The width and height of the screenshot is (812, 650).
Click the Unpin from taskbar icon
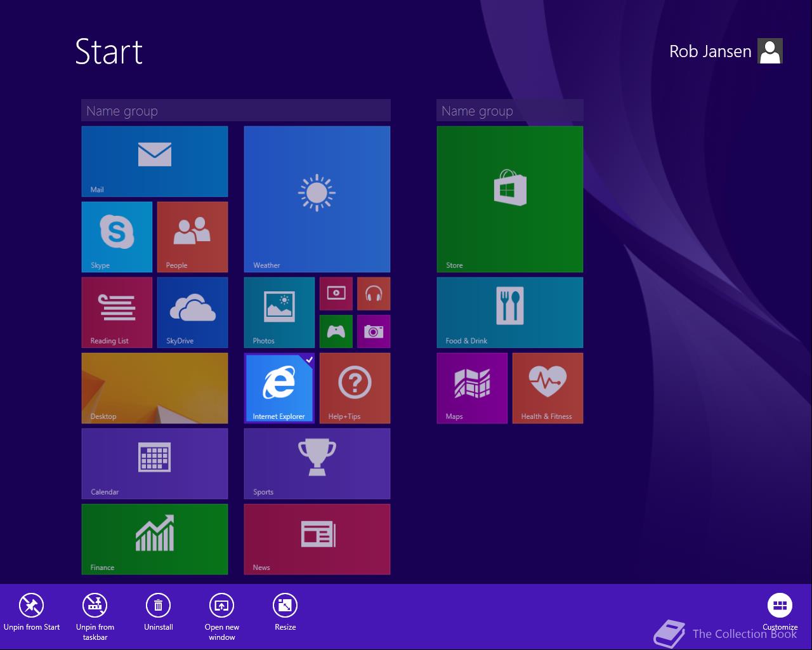click(95, 606)
